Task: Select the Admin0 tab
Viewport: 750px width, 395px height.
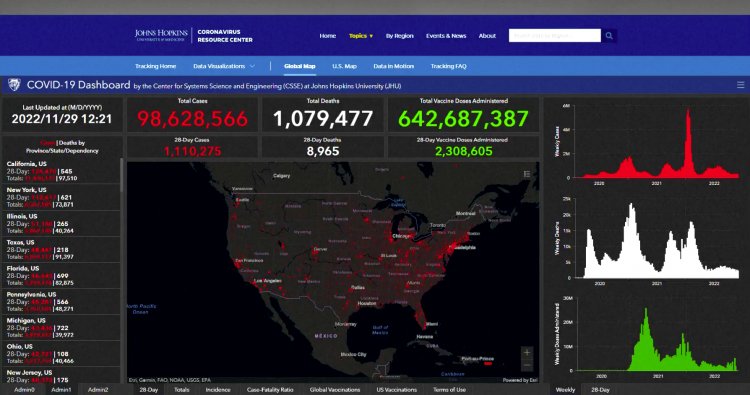Action: click(x=24, y=390)
